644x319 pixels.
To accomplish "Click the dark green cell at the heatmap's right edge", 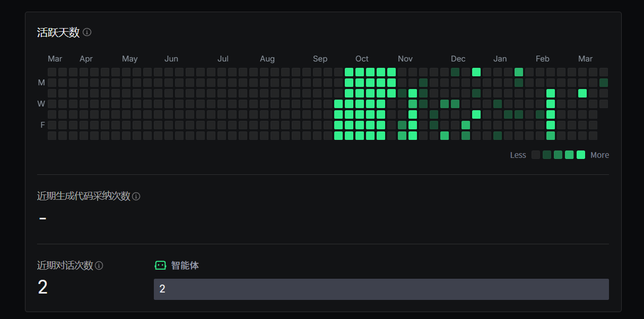I will point(604,83).
